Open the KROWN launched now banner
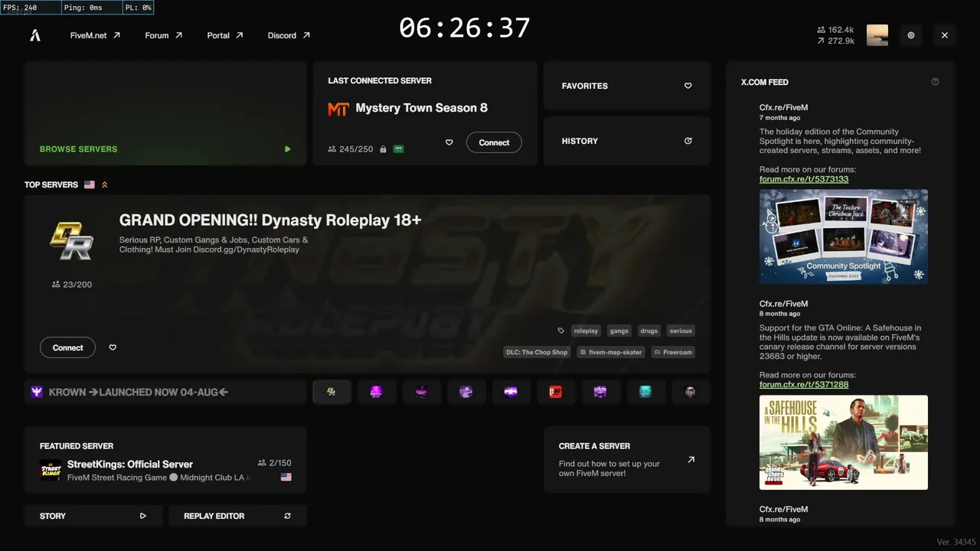Image resolution: width=980 pixels, height=551 pixels. pos(165,392)
